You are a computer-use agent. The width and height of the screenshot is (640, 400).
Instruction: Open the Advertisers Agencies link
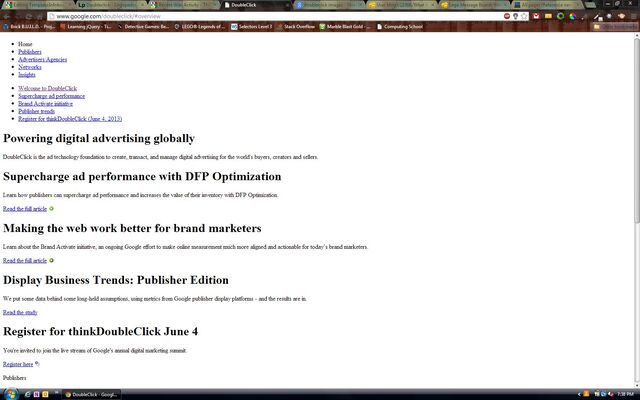click(42, 59)
